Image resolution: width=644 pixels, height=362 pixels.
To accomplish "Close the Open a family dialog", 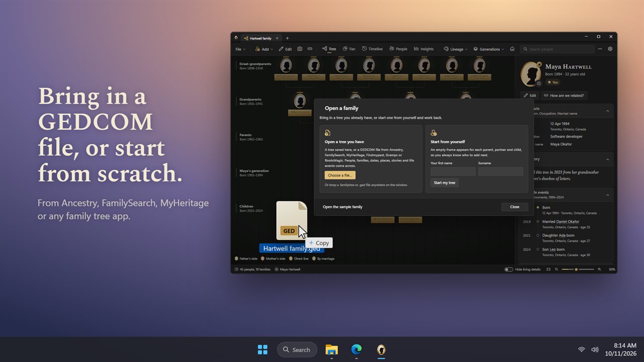I will point(515,207).
